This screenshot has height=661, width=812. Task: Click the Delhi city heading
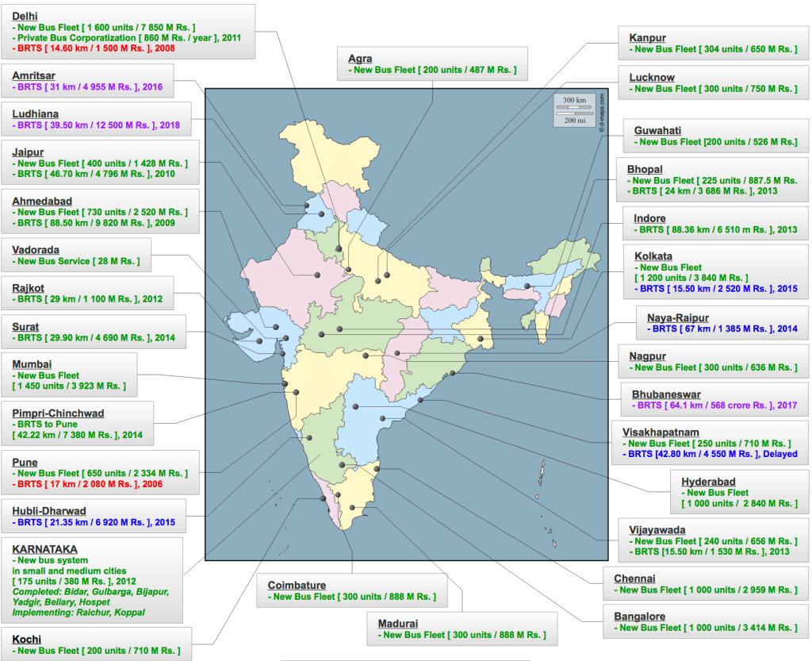click(x=25, y=16)
